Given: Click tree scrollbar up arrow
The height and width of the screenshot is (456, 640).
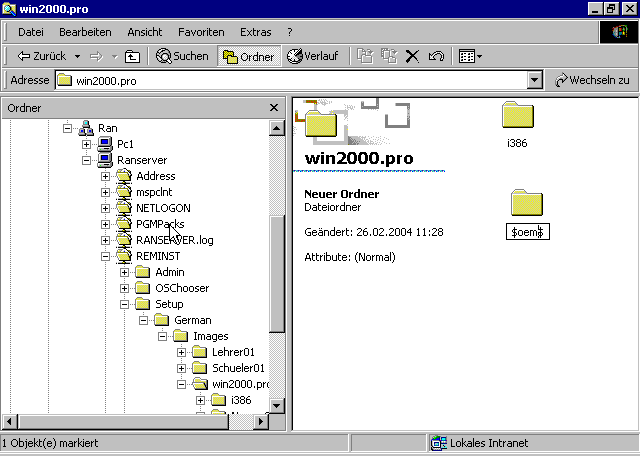Looking at the screenshot, I should click(276, 128).
